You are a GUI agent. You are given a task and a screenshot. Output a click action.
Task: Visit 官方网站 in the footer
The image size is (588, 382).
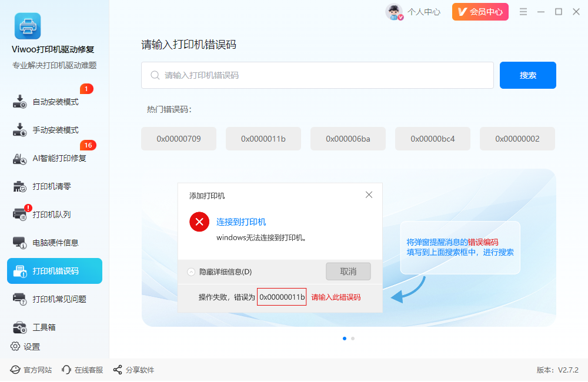pos(31,370)
